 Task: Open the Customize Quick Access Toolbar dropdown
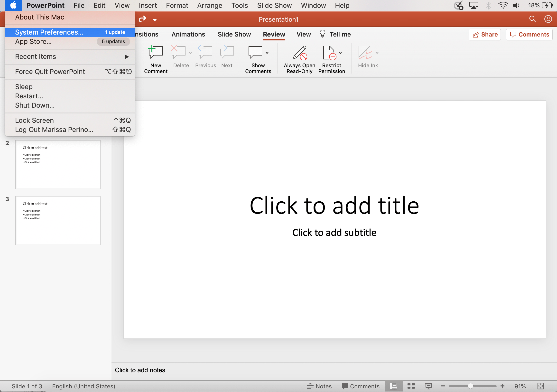pos(155,19)
